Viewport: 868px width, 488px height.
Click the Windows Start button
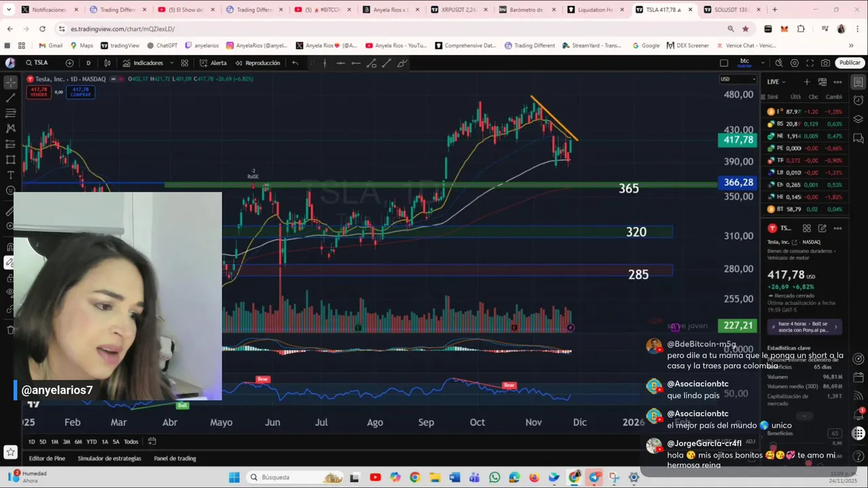[x=234, y=477]
